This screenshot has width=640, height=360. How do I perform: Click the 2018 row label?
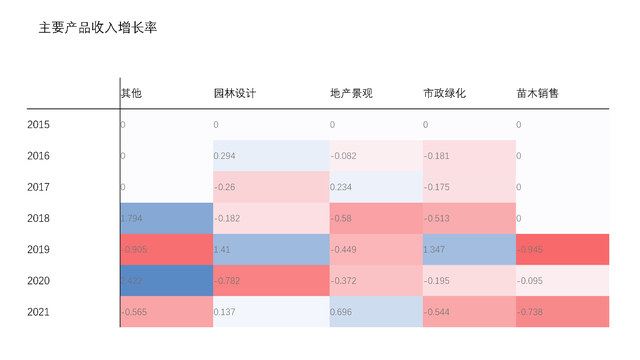click(38, 218)
